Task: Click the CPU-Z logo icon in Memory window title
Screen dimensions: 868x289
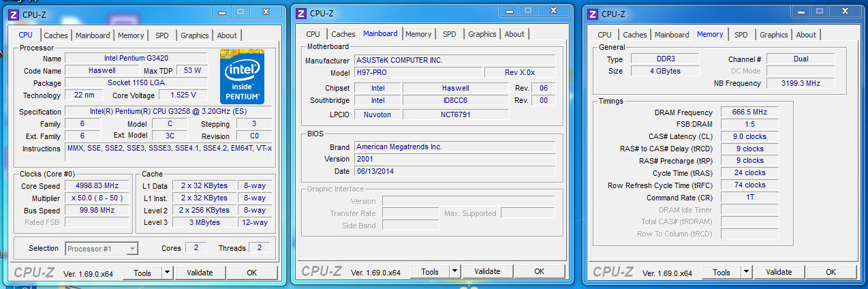Action: click(591, 14)
